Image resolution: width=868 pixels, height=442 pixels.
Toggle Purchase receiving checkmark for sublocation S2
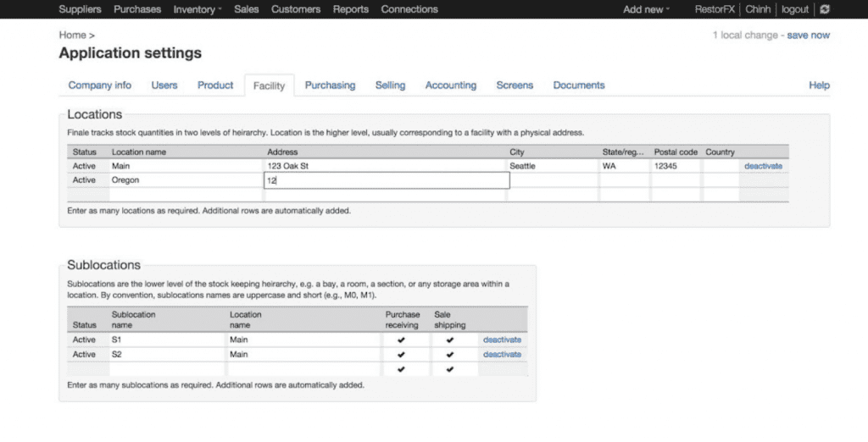(x=401, y=355)
